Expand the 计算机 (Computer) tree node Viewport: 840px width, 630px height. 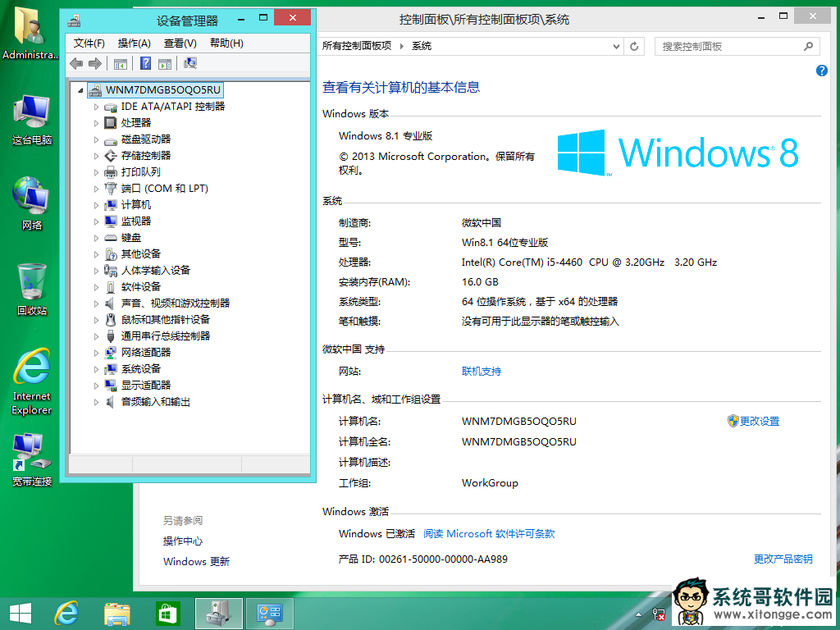[97, 205]
